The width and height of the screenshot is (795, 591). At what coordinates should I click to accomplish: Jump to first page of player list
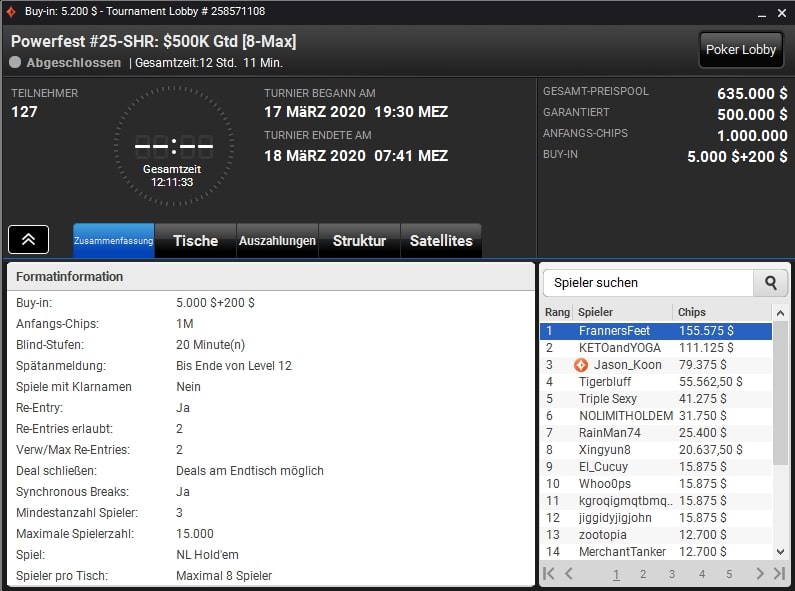548,574
